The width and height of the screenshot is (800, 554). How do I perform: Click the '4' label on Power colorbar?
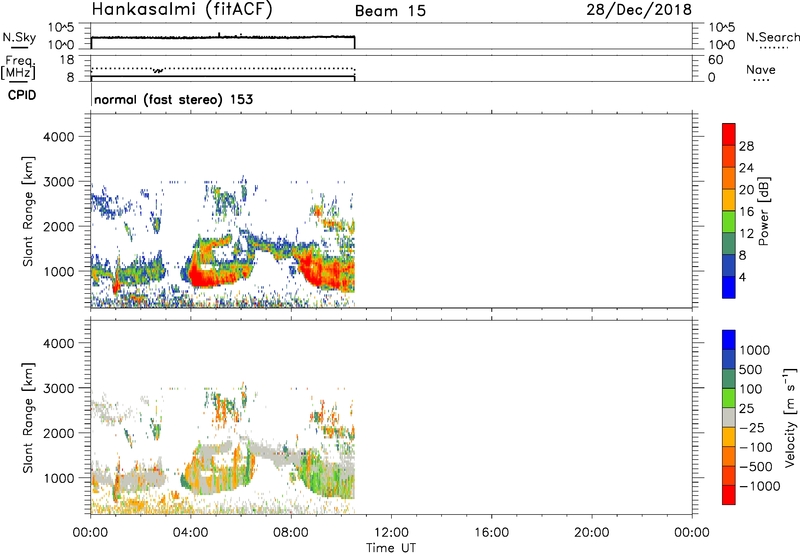(x=742, y=277)
